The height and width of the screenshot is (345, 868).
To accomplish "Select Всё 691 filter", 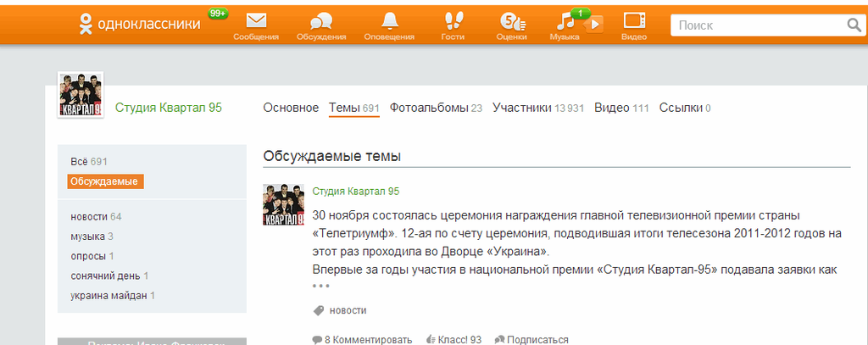I will coord(88,162).
